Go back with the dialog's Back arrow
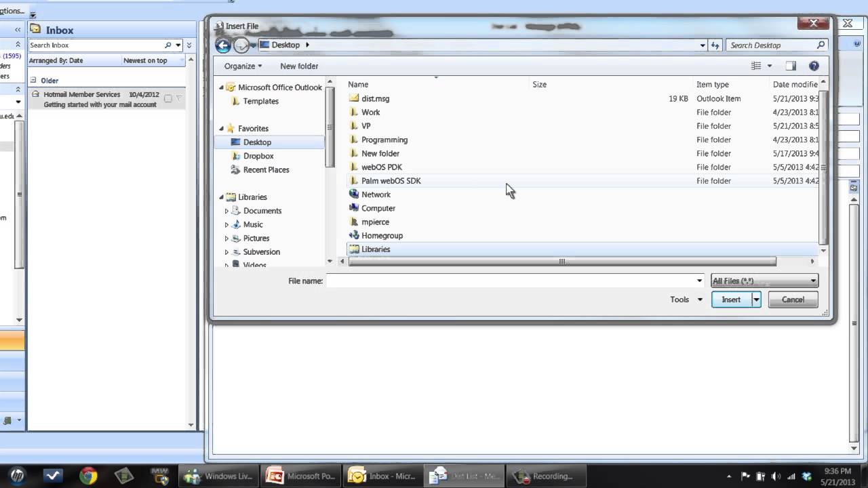868x488 pixels. [223, 45]
